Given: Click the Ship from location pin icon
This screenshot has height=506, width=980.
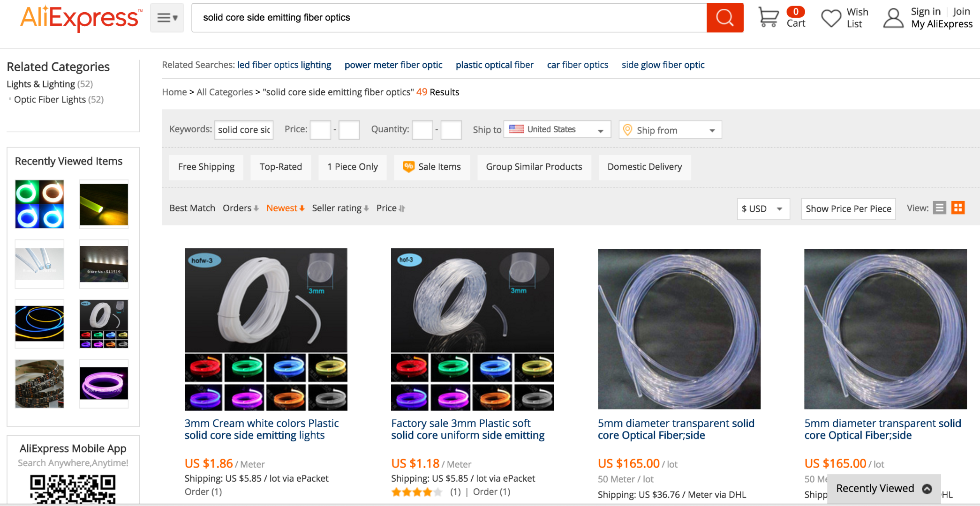Looking at the screenshot, I should tap(628, 130).
